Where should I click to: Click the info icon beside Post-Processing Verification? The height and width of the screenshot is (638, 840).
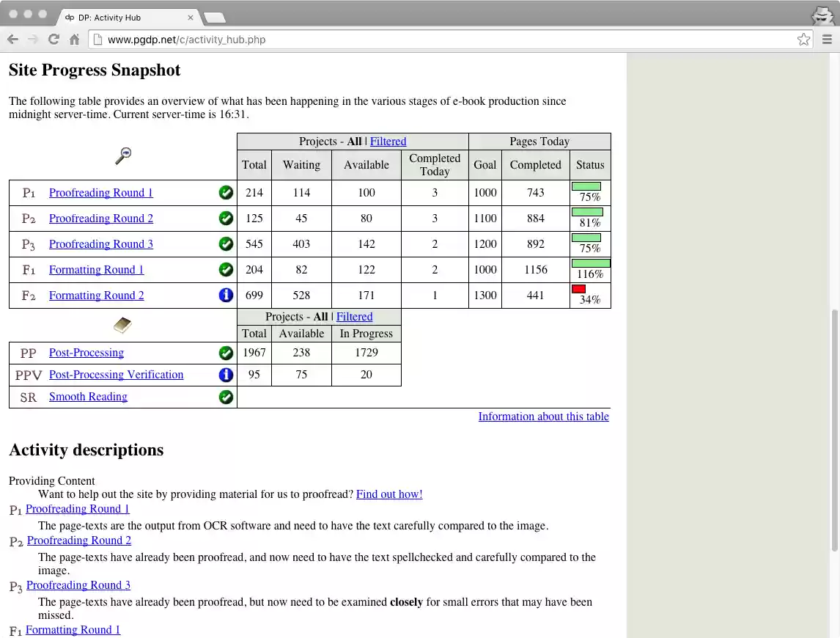[226, 374]
